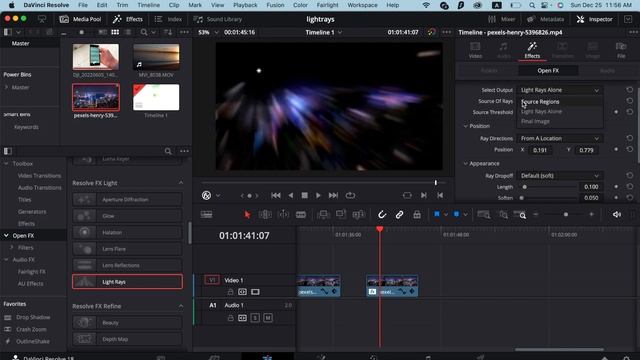Screen dimensions: 640x360
Task: Select Timeline 1 thumbnail in media pool
Action: click(x=156, y=97)
